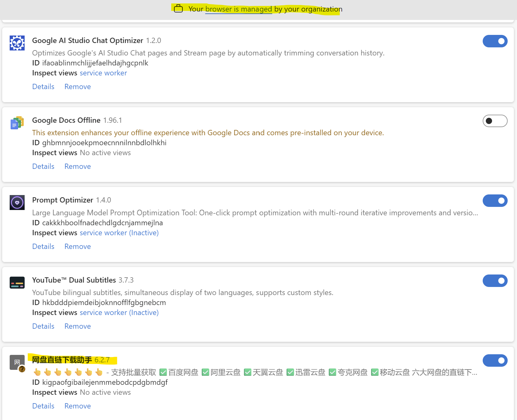Open YouTube Dual Subtitles service worker link
The image size is (517, 420).
pyautogui.click(x=119, y=313)
